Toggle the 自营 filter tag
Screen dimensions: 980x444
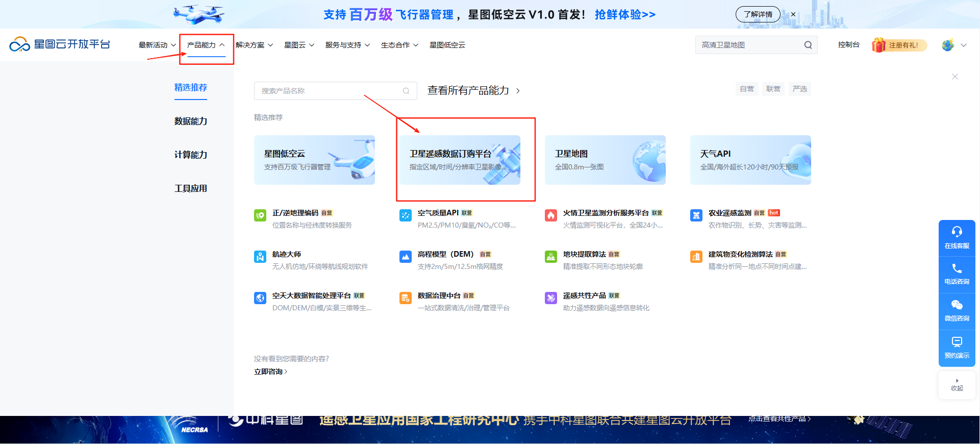tap(747, 89)
